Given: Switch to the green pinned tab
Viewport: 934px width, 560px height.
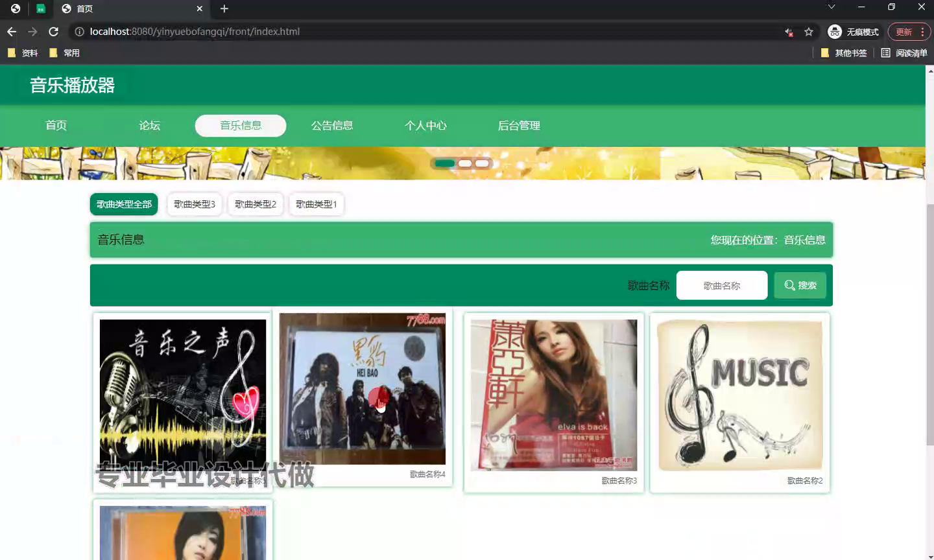Looking at the screenshot, I should [41, 8].
